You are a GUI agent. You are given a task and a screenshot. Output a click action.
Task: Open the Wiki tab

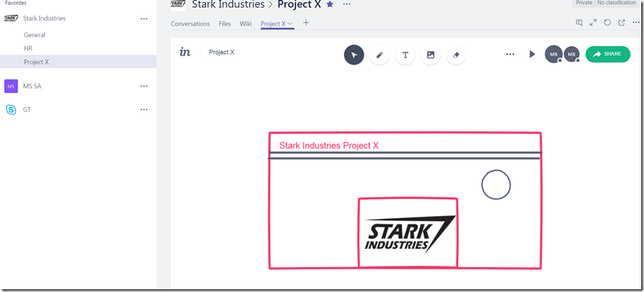click(245, 23)
